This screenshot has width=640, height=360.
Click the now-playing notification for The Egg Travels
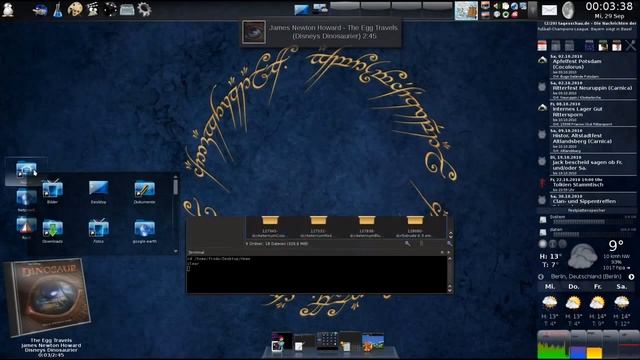321,32
